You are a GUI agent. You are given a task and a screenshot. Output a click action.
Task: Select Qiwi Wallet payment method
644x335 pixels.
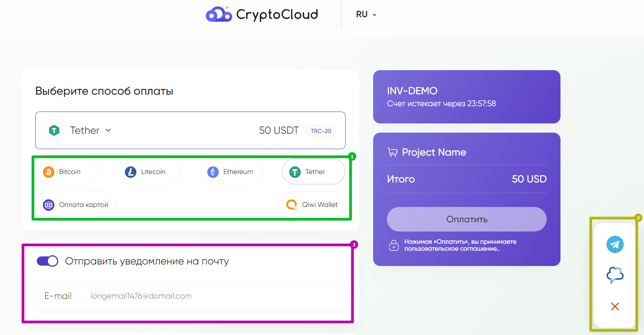[x=312, y=205]
